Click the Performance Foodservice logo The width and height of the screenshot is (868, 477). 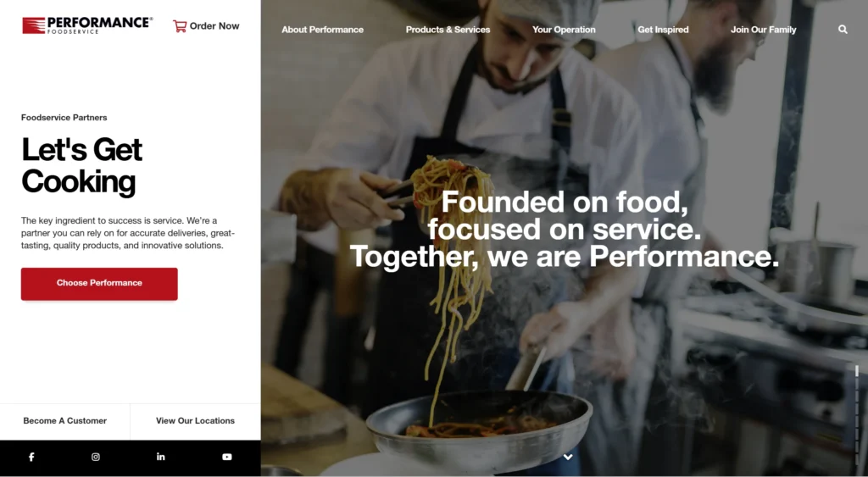[x=87, y=25]
